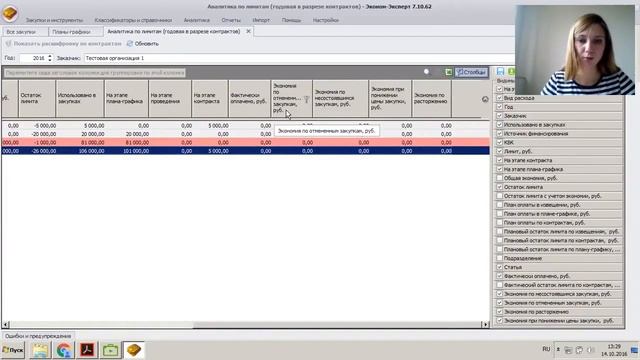Screen dimensions: 640x360
Task: Switch to the Планы-графики tab
Action: coord(76,31)
